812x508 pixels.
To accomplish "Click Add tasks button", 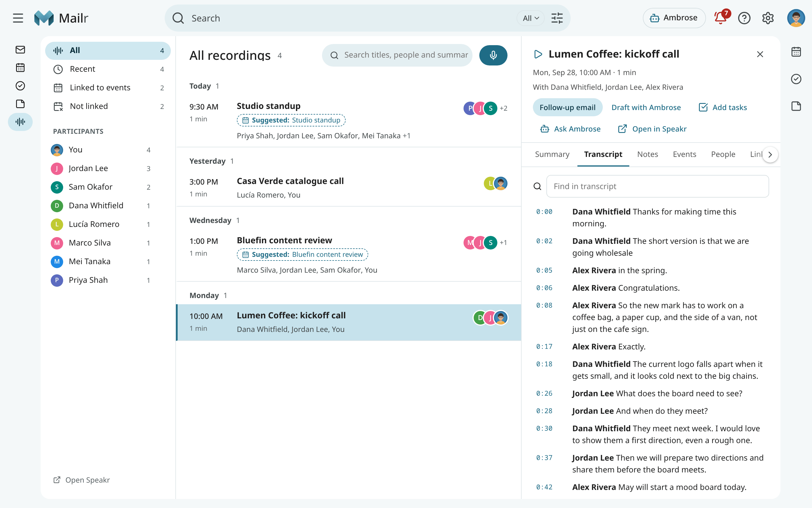I will [x=723, y=108].
